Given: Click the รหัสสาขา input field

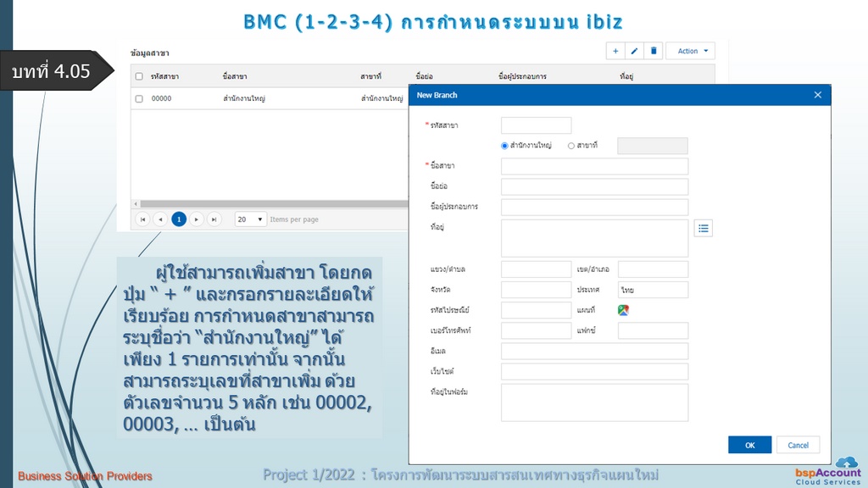Looking at the screenshot, I should [x=536, y=125].
